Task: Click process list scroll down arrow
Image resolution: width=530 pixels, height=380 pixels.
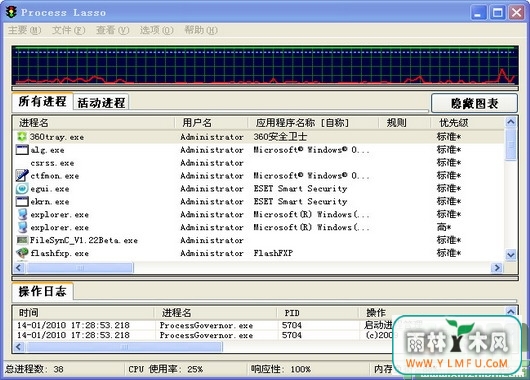Action: 511,255
